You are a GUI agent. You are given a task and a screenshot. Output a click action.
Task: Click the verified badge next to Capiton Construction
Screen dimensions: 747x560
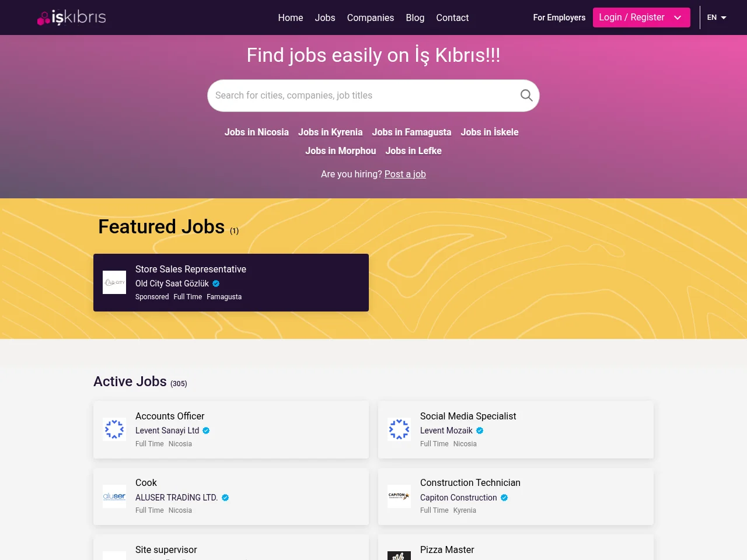[504, 498]
